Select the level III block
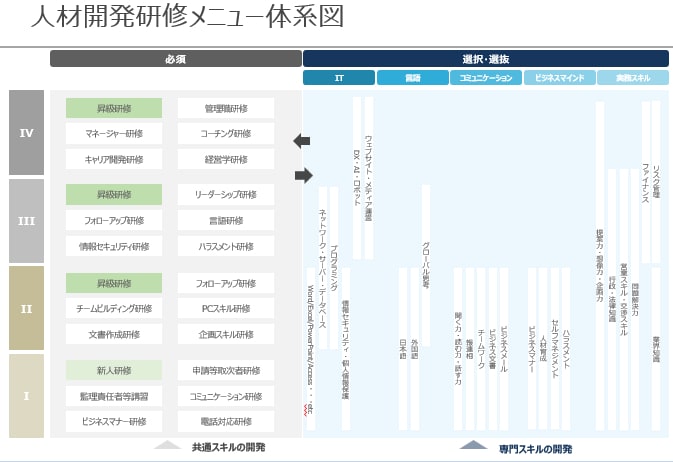673x462 pixels. click(26, 221)
